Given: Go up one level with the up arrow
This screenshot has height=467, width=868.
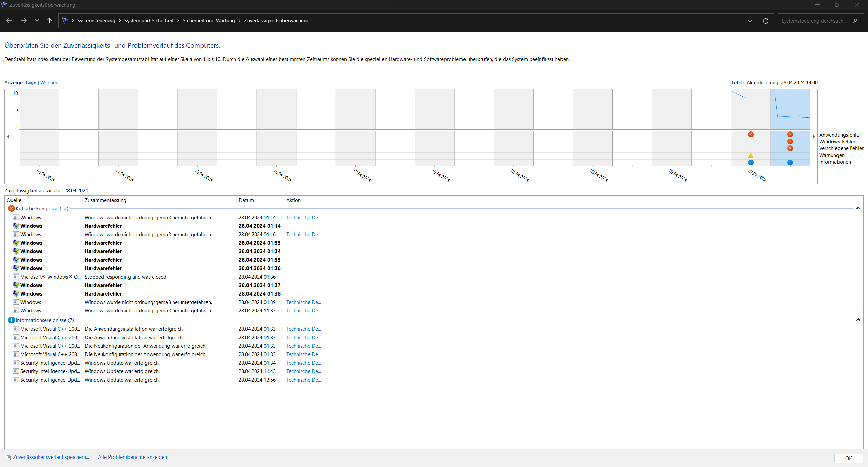Looking at the screenshot, I should tap(49, 21).
